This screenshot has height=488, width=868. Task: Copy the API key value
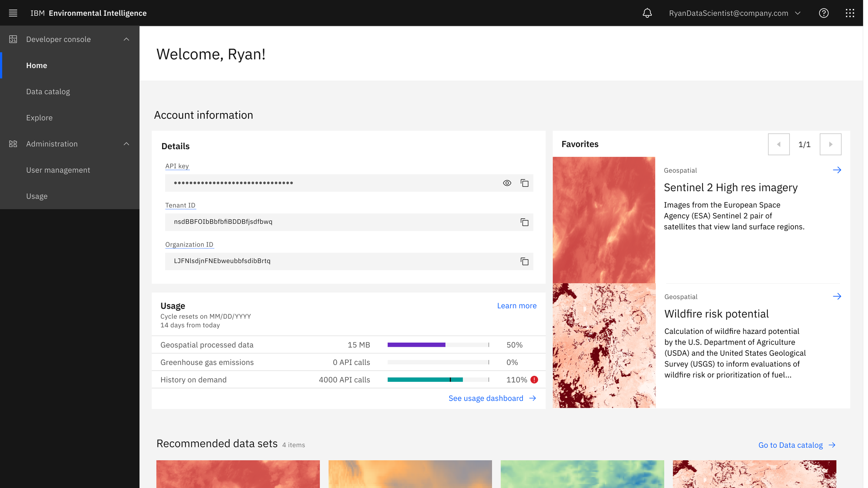524,183
